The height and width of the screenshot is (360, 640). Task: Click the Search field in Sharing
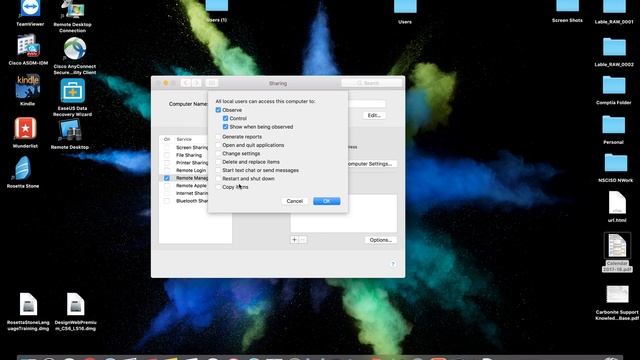tap(372, 83)
